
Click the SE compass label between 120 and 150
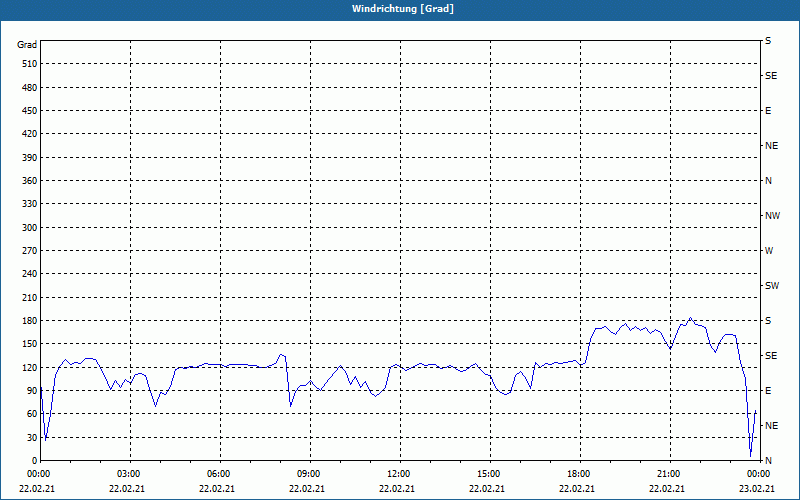771,356
